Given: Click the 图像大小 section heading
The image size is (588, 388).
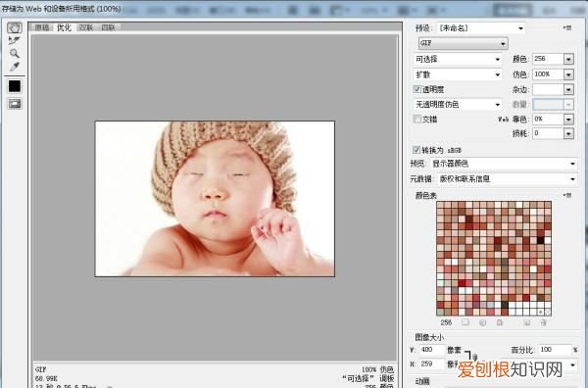Looking at the screenshot, I should [429, 337].
